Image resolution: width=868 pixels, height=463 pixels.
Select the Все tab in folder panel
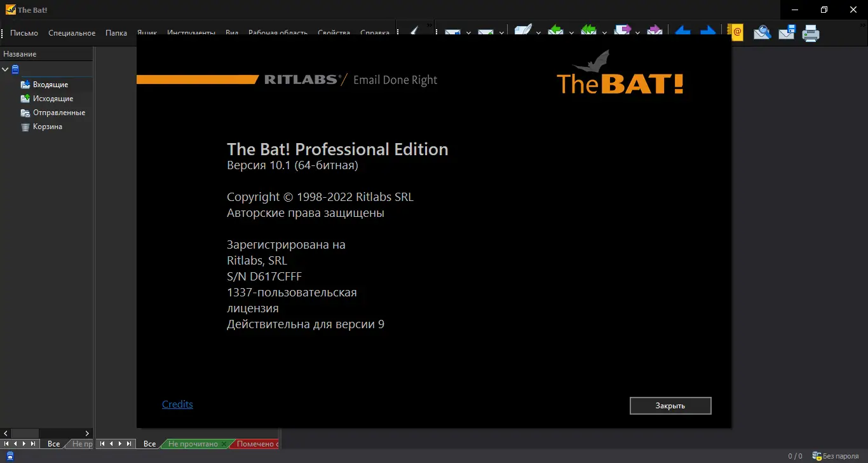(x=54, y=444)
